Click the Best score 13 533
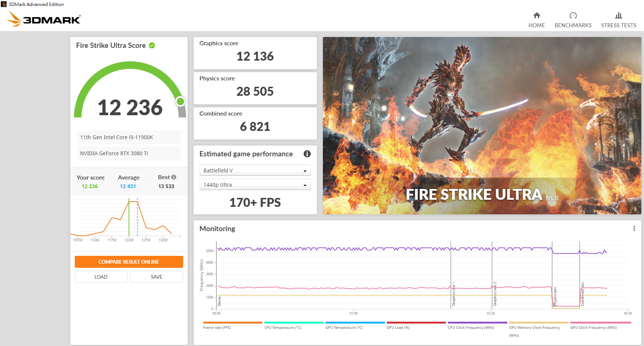 click(166, 186)
